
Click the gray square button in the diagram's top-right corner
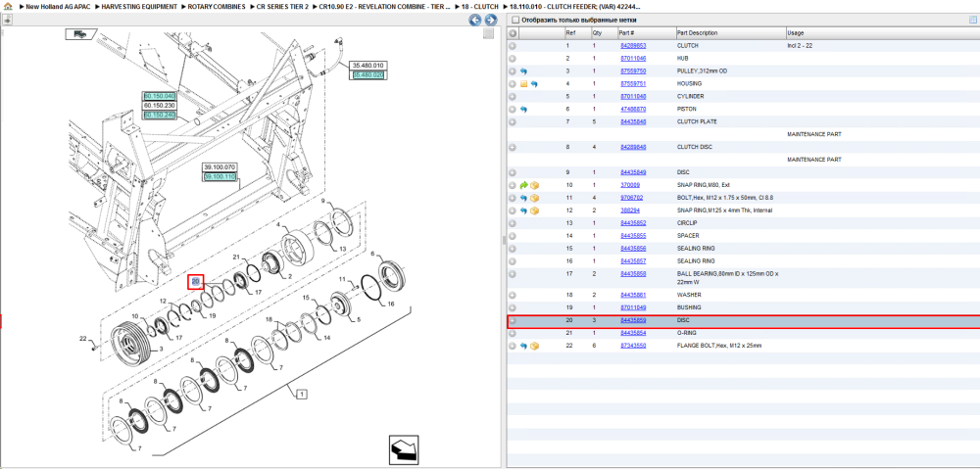click(489, 33)
